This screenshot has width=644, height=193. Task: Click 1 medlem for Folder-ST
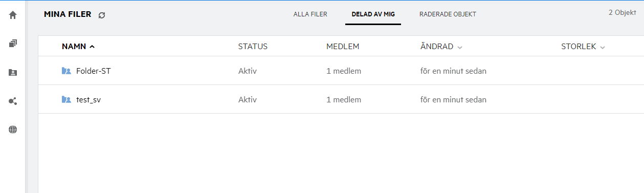344,71
